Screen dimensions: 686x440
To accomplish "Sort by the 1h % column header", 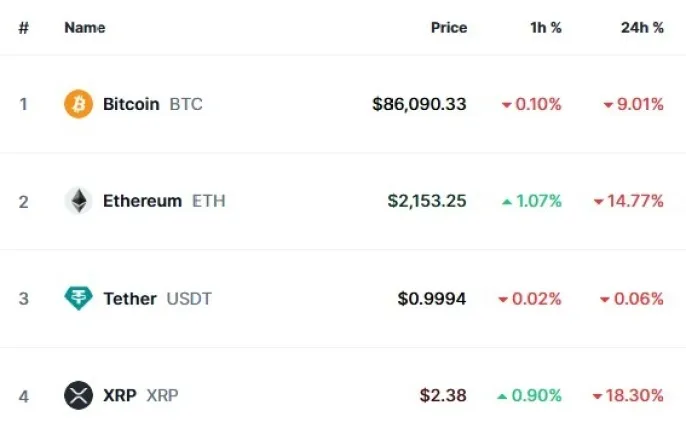I will point(546,28).
